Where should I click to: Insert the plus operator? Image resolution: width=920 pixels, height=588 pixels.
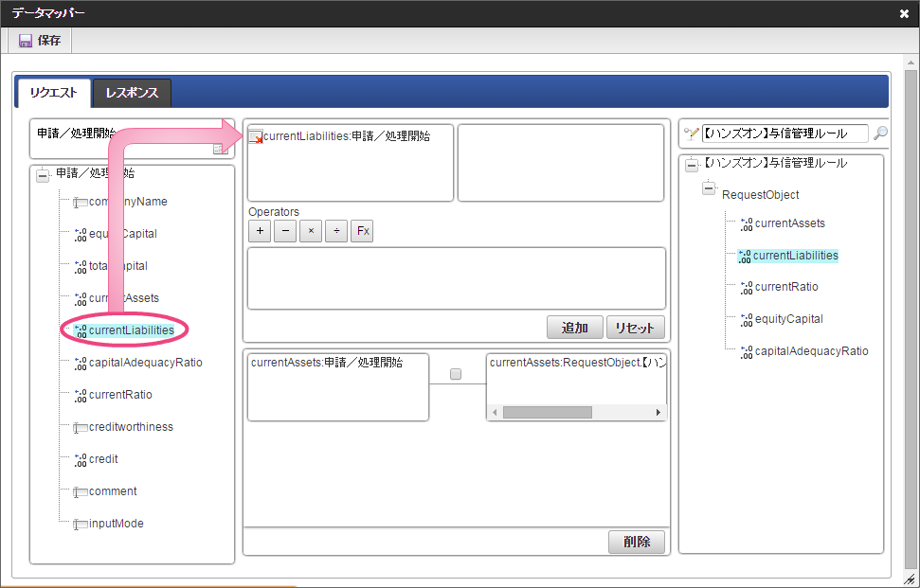(260, 231)
